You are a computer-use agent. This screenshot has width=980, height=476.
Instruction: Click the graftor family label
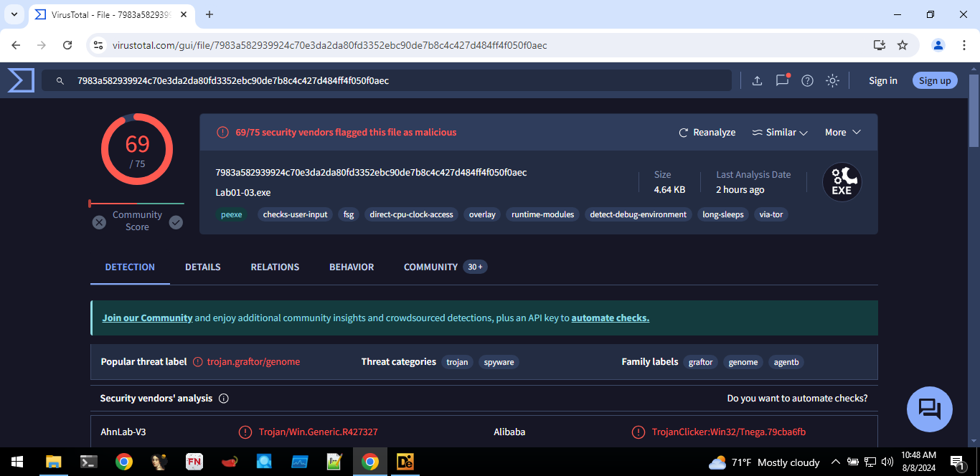pos(700,362)
